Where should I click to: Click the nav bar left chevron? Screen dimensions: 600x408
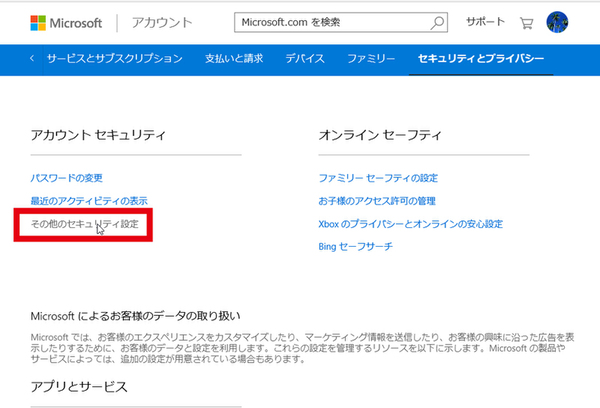click(x=32, y=58)
